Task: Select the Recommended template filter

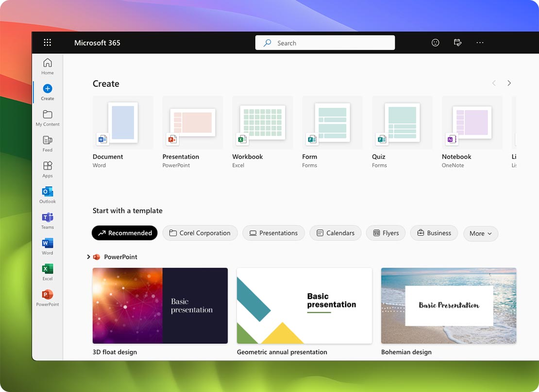Action: tap(124, 233)
